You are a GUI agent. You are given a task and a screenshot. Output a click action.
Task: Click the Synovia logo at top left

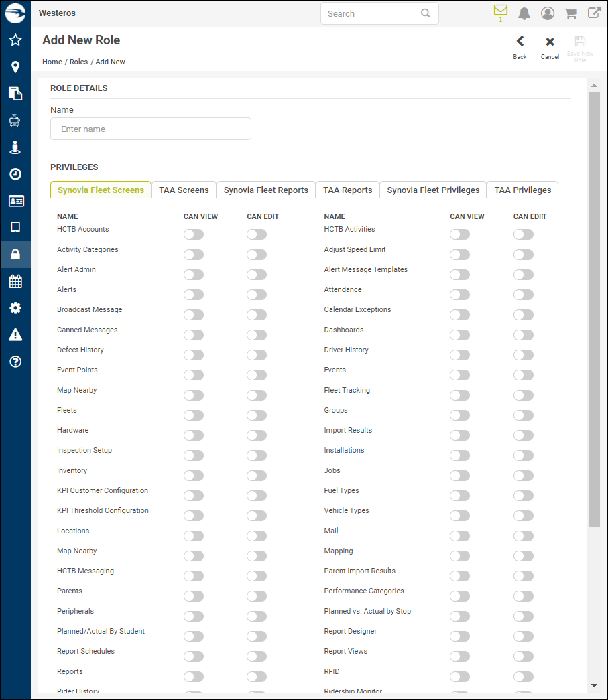point(15,13)
